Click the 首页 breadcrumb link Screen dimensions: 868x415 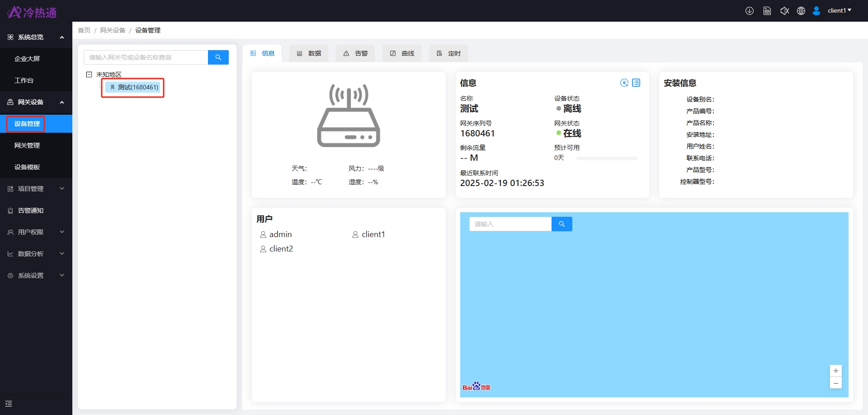click(84, 30)
